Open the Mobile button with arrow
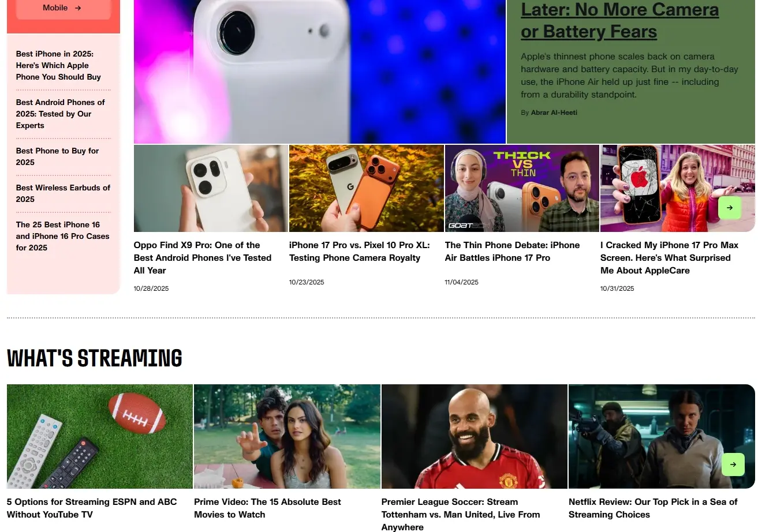758x532 pixels. click(x=63, y=8)
